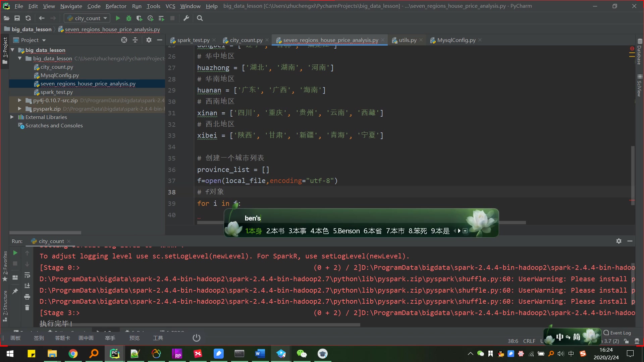Clear run output with trash icon

click(27, 307)
